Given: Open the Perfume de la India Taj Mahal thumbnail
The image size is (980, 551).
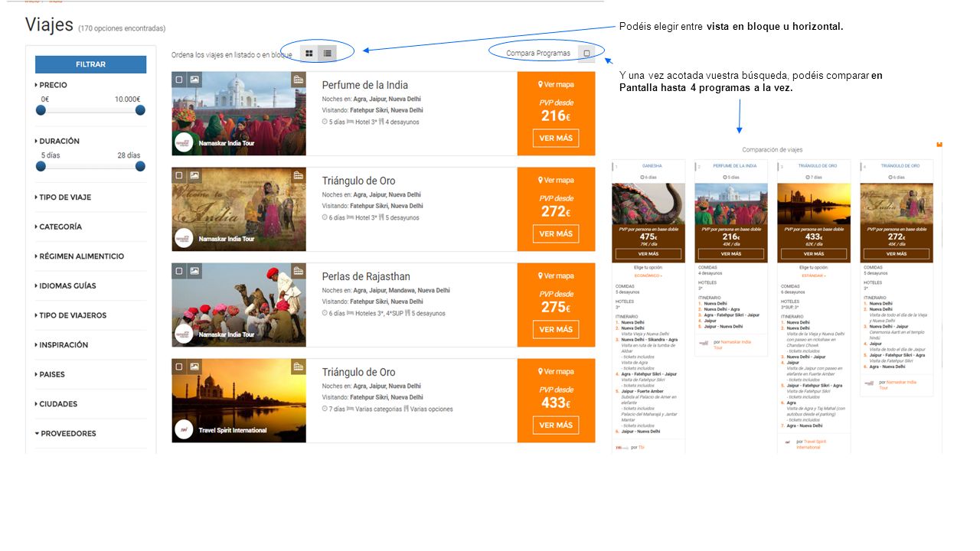Looking at the screenshot, I should pyautogui.click(x=239, y=113).
